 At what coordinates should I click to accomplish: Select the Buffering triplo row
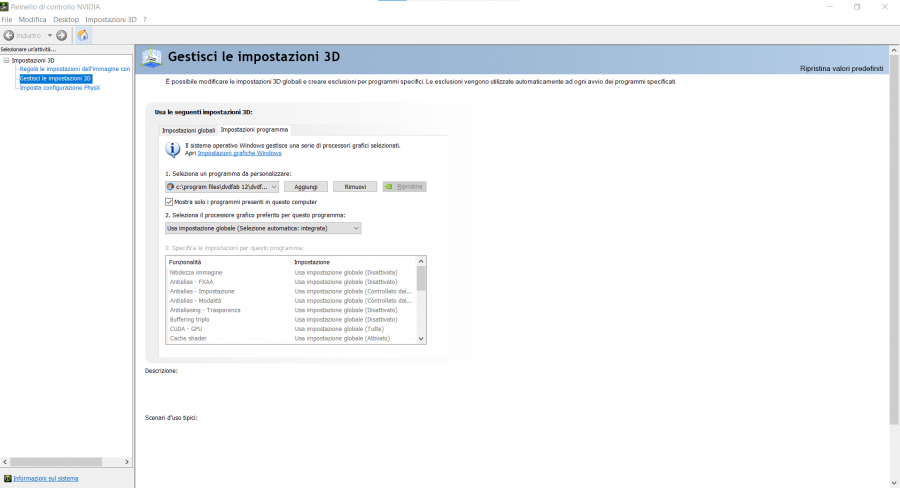[x=291, y=320]
